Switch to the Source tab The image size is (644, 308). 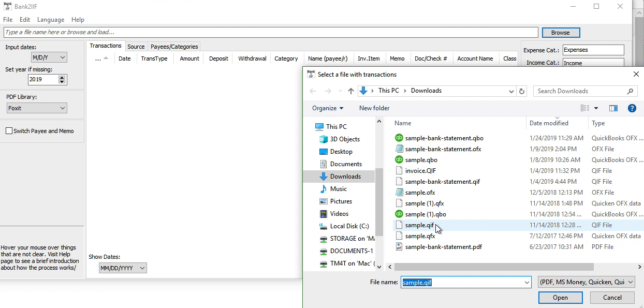coord(136,47)
